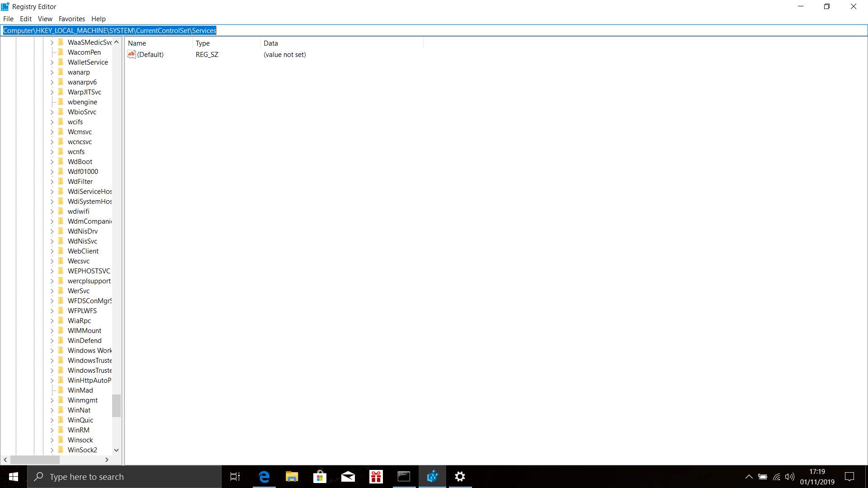
Task: Select the WdNisSvc folder icon
Action: click(61, 241)
